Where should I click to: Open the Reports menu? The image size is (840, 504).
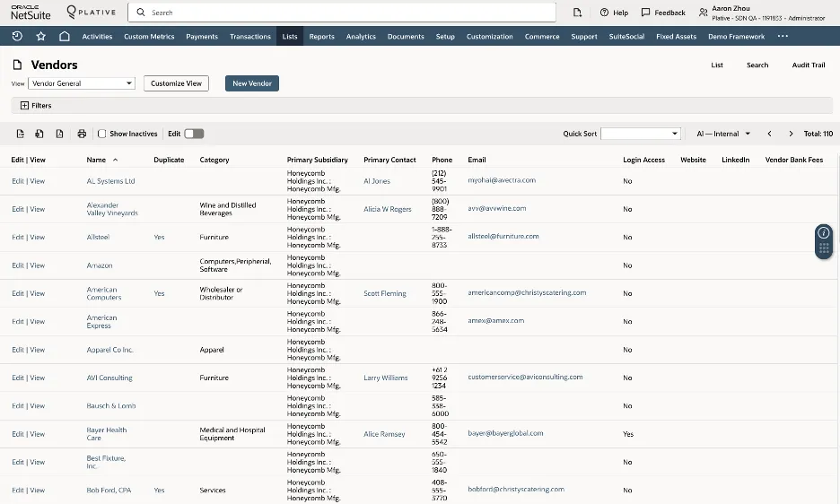tap(321, 37)
